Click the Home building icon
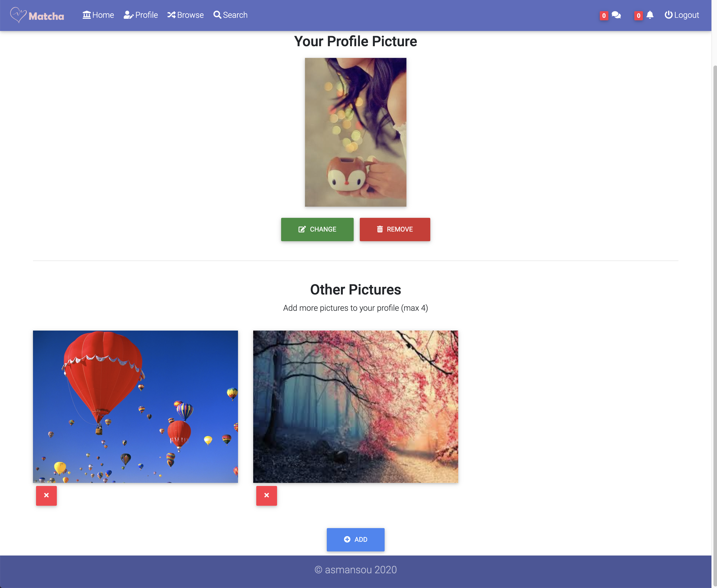Screen dimensions: 717x588 coord(87,15)
